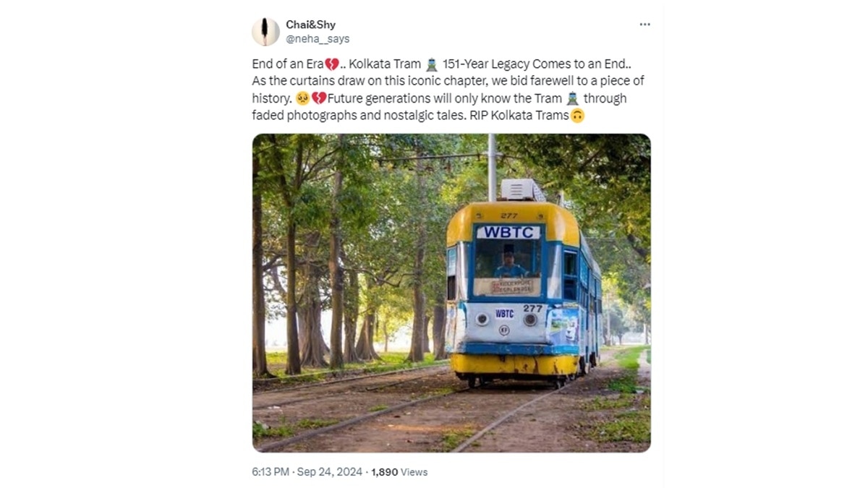The width and height of the screenshot is (868, 488).
Task: Click the upside-down face emoji after 'RIP Kolkata Trams'
Action: [x=577, y=116]
